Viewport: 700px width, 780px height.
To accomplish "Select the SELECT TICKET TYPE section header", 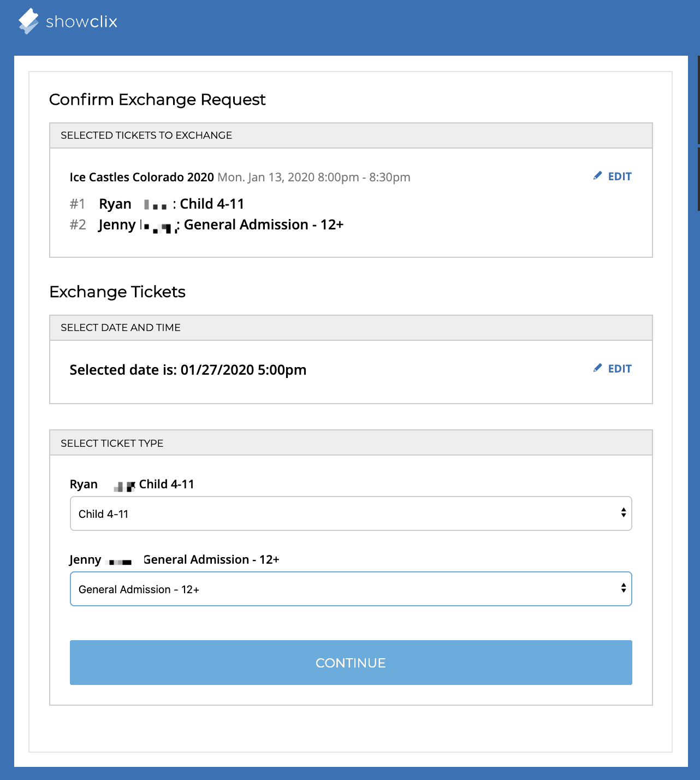I will tap(111, 443).
